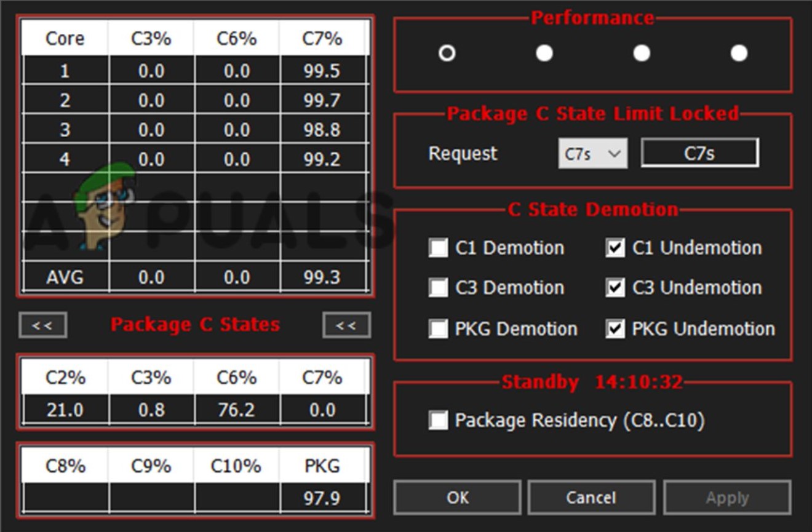The width and height of the screenshot is (812, 532).
Task: Click the C10% column header
Action: point(237,466)
